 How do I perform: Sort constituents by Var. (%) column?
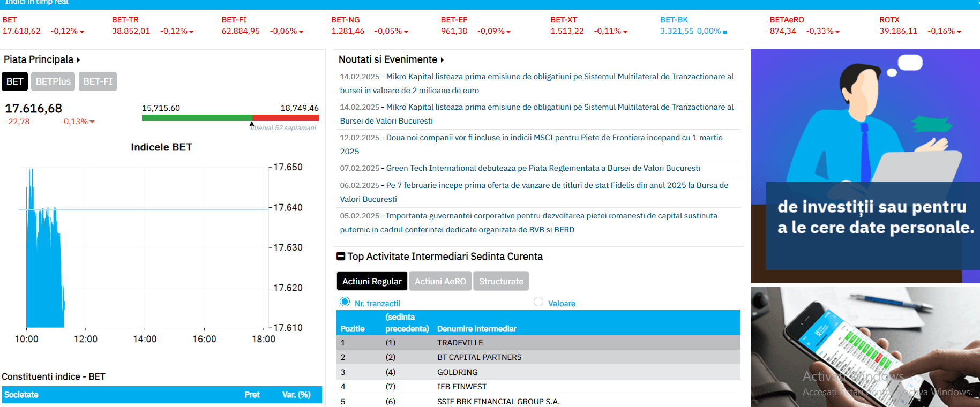296,395
